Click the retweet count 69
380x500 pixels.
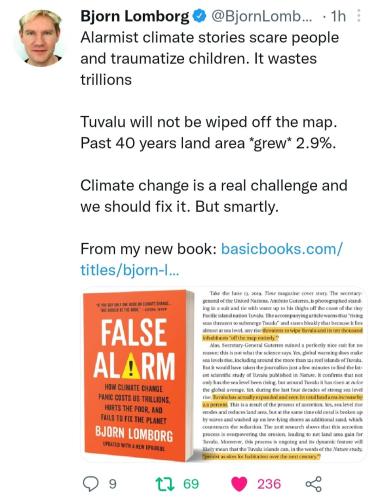191,484
